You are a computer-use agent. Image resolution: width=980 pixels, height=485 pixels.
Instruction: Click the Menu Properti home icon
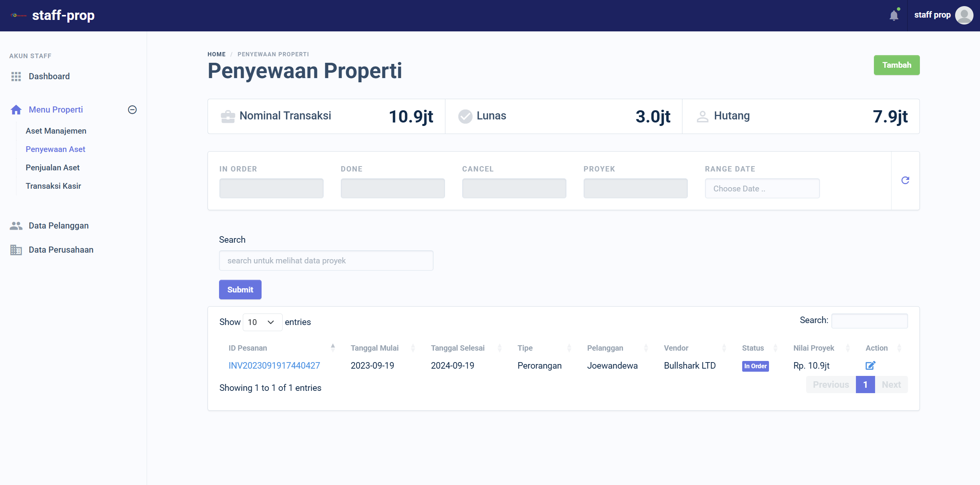pos(16,110)
